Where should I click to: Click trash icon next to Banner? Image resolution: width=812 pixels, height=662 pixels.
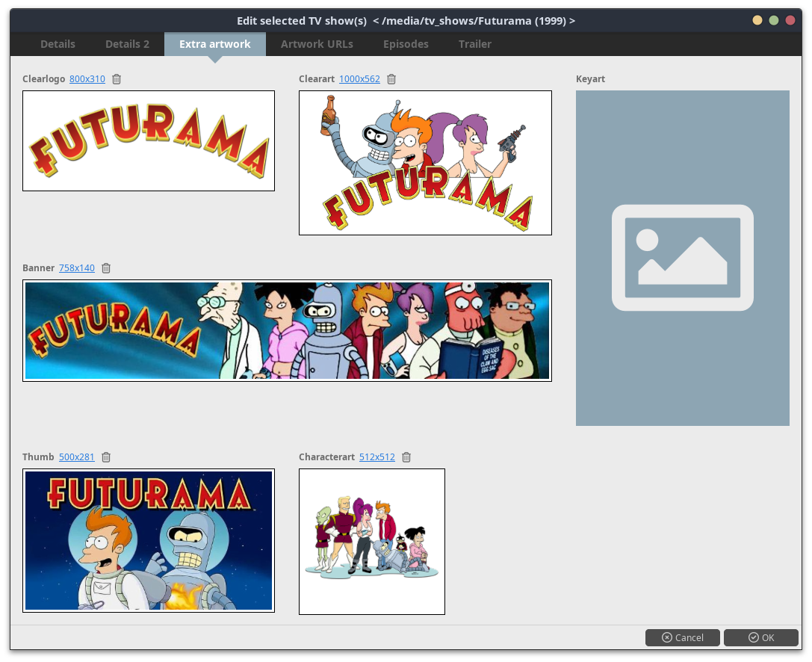point(106,268)
